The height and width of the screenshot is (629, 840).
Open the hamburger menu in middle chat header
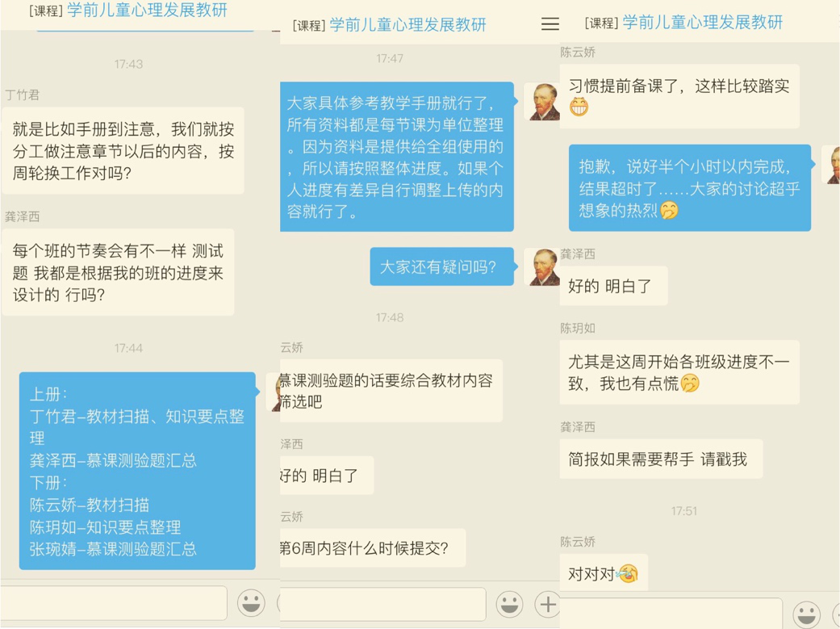pos(550,24)
